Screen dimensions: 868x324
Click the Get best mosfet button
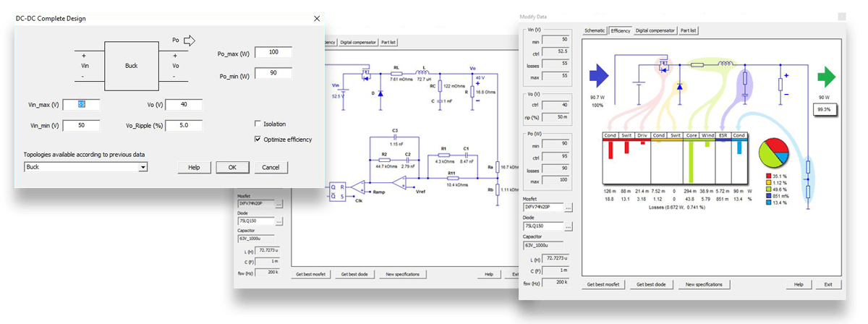605,285
